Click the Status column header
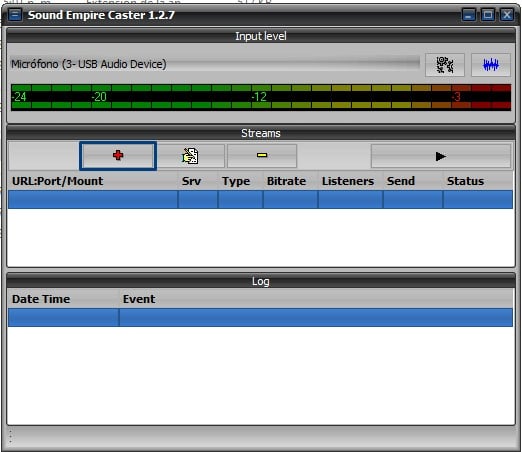This screenshot has height=452, width=522. (478, 181)
